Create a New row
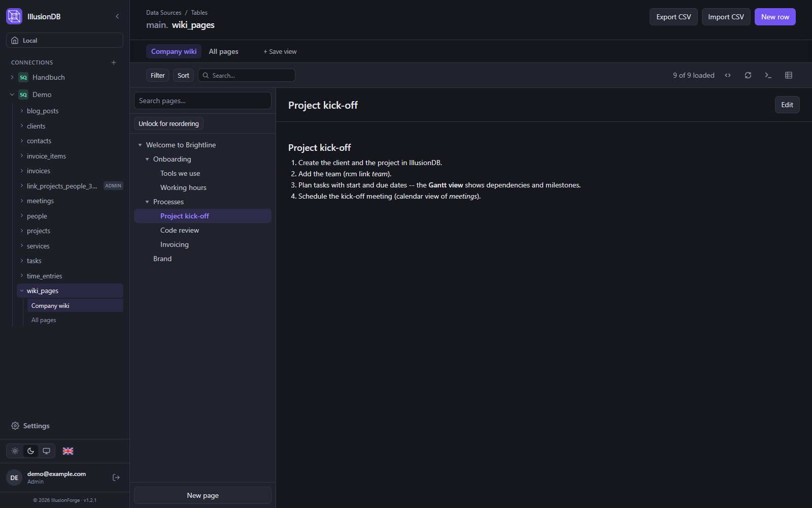Image resolution: width=812 pixels, height=508 pixels. [775, 17]
